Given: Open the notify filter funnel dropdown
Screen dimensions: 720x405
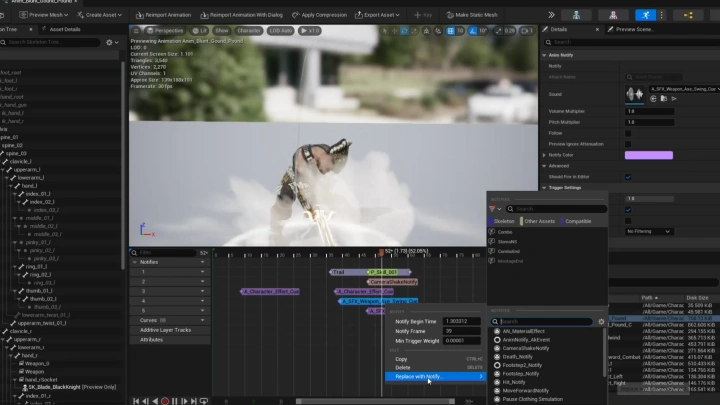Looking at the screenshot, I should coord(495,209).
